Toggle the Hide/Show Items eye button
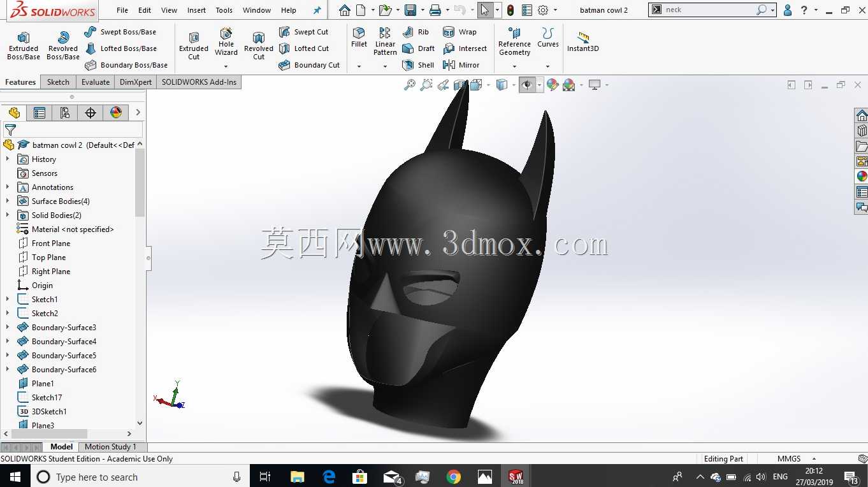 (527, 85)
